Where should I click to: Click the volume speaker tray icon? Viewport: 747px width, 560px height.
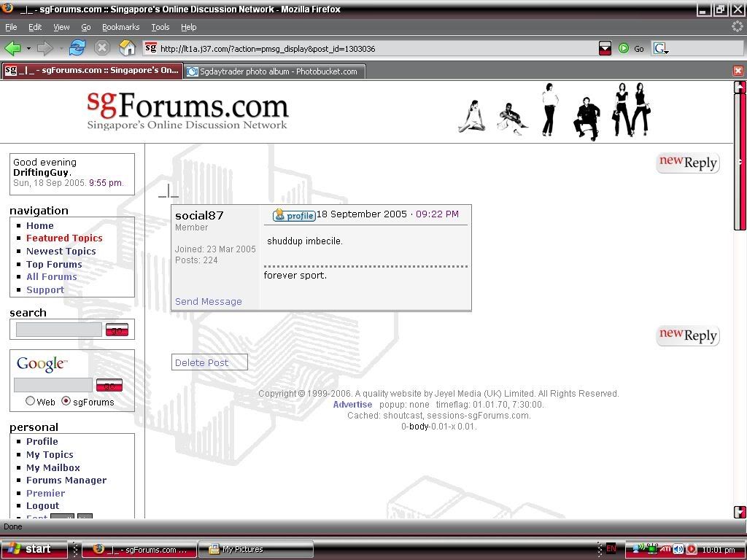tap(678, 550)
